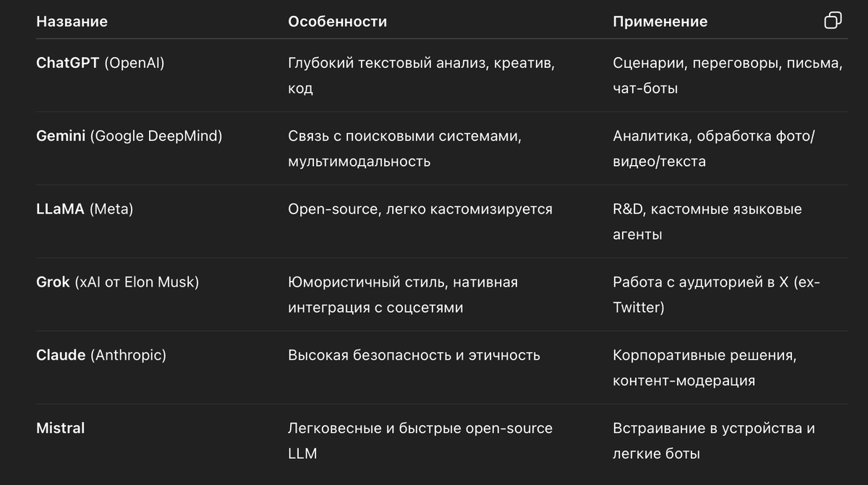868x485 pixels.
Task: Click the Gemini (Google DeepMind) cell
Action: pos(129,136)
